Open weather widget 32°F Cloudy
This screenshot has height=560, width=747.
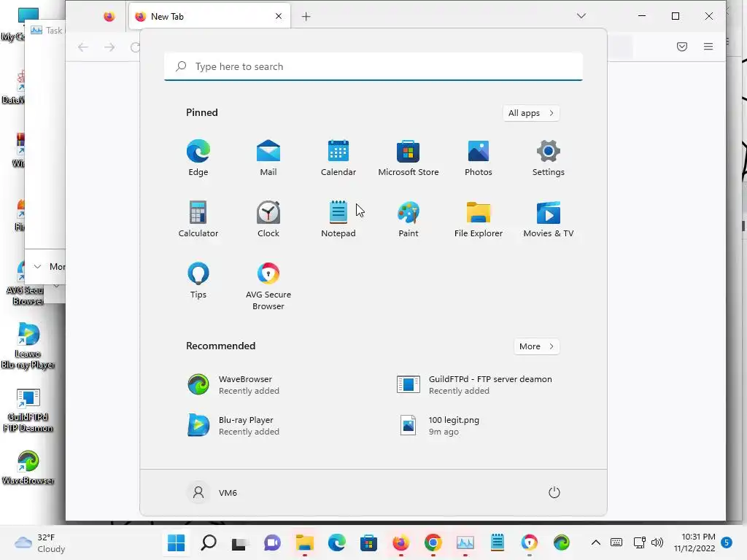pyautogui.click(x=40, y=542)
